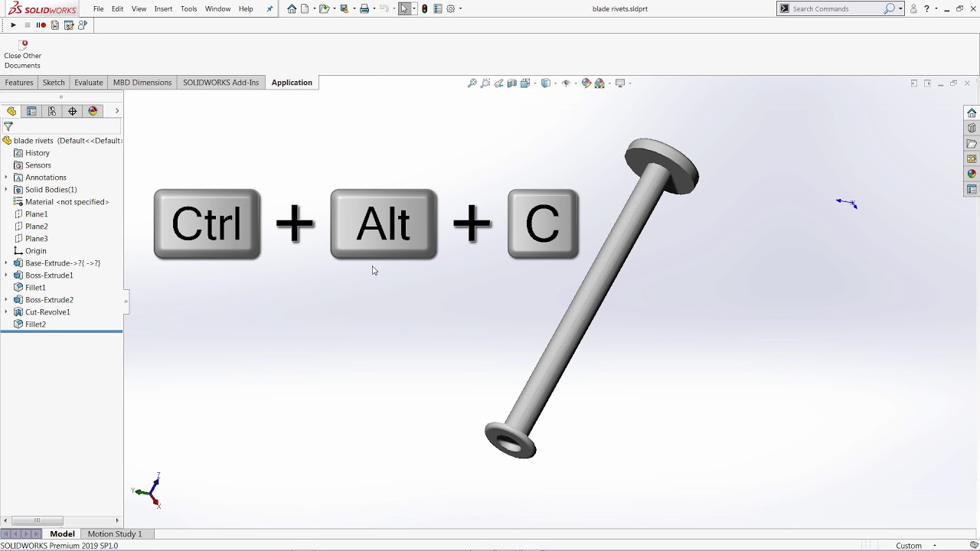
Task: Expand the Boss-Extrude1 feature node
Action: pyautogui.click(x=6, y=275)
